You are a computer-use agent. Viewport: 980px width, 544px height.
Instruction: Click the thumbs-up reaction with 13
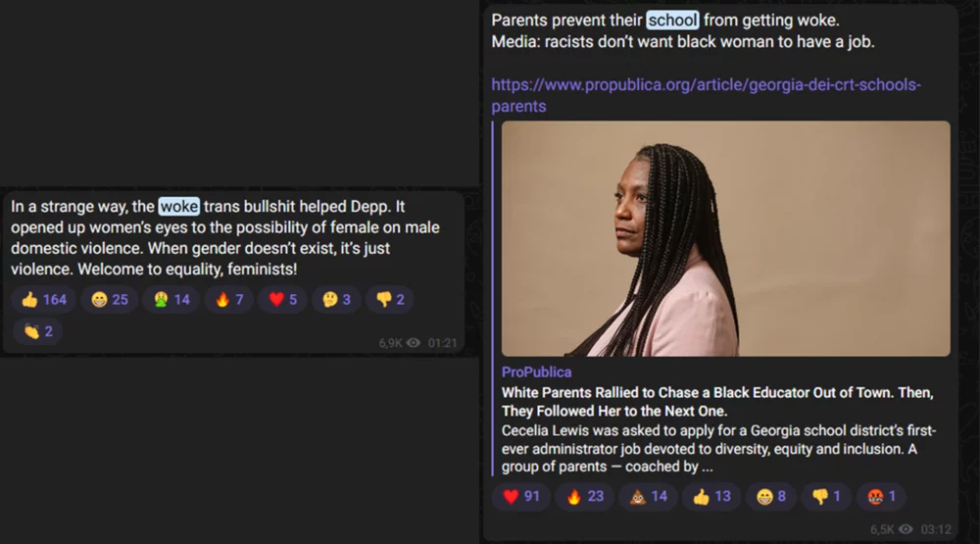(x=711, y=497)
